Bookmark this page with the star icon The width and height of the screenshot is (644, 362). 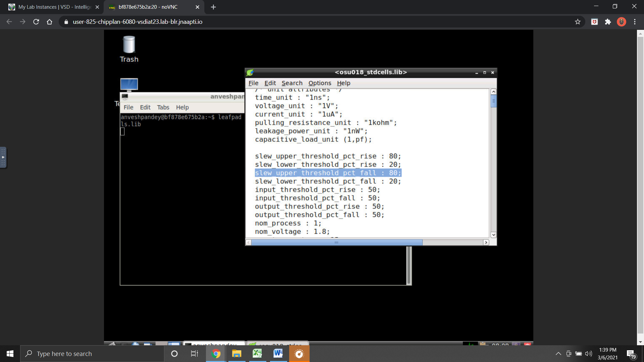coord(578,22)
